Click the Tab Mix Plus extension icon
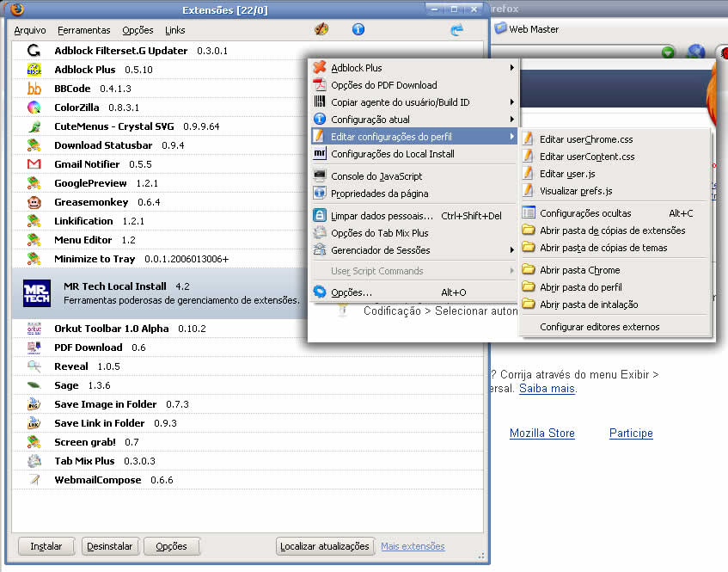Image resolution: width=728 pixels, height=572 pixels. click(34, 461)
